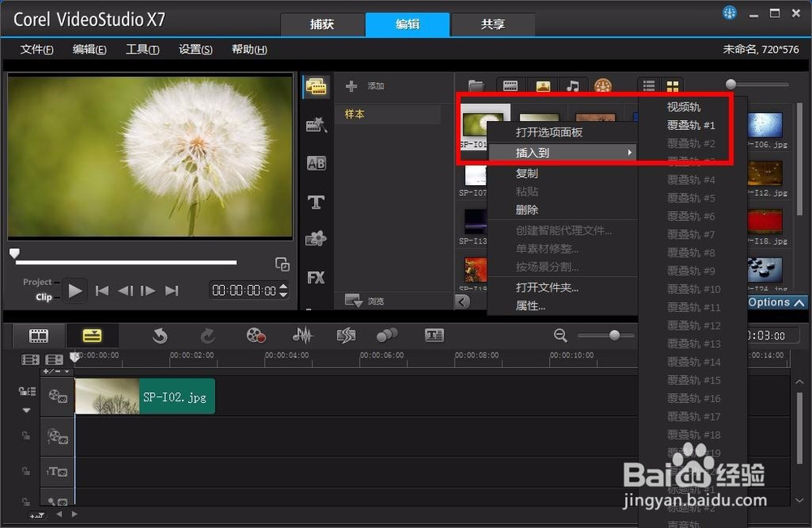
Task: Select the Media library panel icon
Action: click(x=316, y=85)
